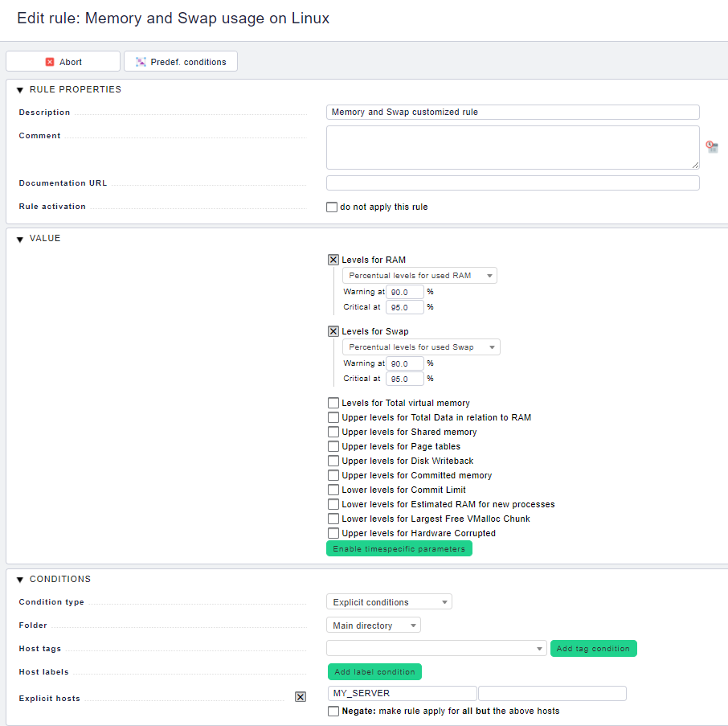Click the Add tag condition button
This screenshot has width=728, height=726.
point(593,648)
